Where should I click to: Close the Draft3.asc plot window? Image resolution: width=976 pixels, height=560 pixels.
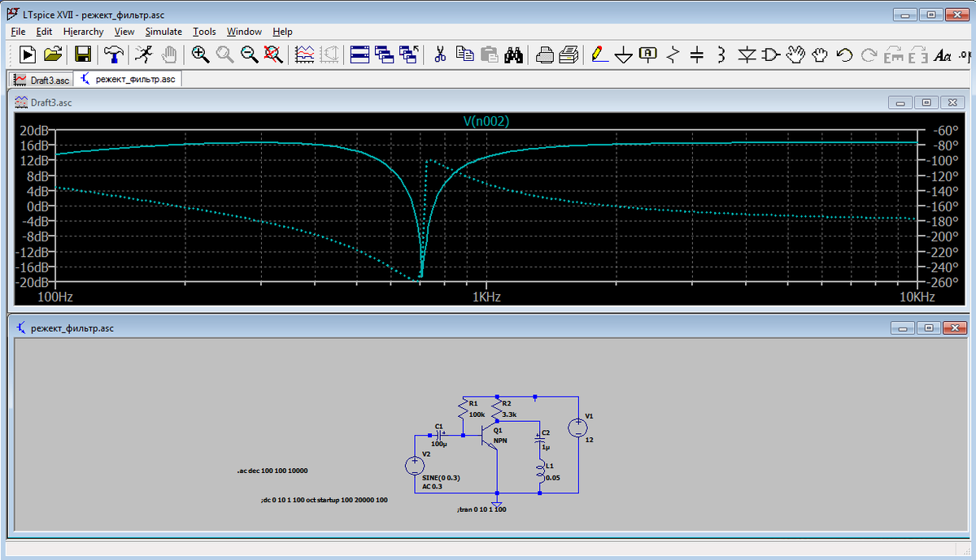(x=952, y=102)
